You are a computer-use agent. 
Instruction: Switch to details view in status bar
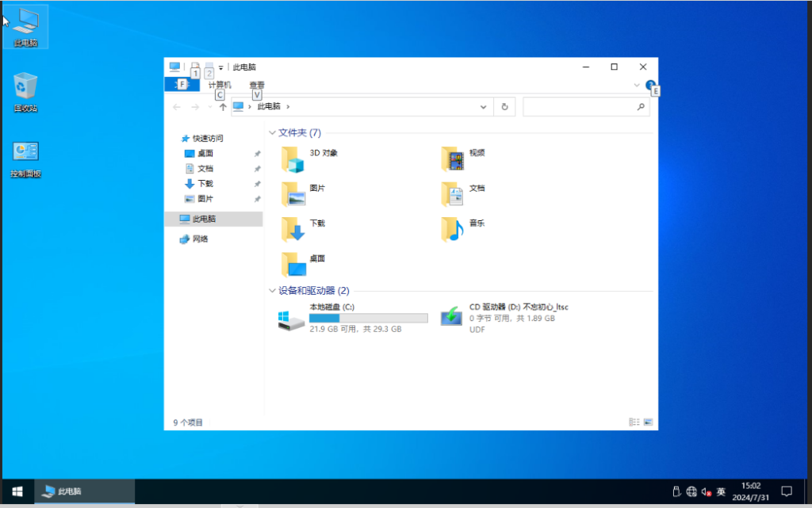click(634, 422)
